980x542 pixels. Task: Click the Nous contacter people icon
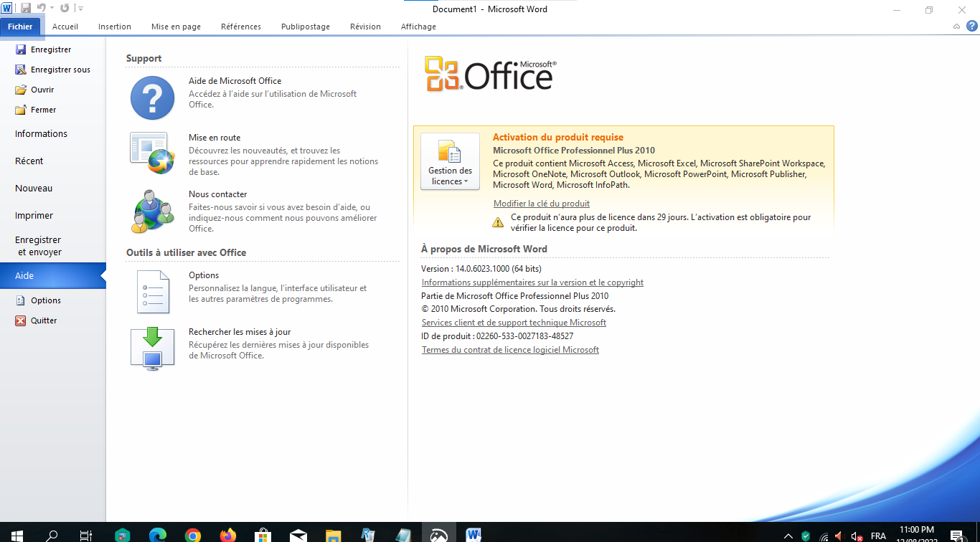[x=153, y=211]
